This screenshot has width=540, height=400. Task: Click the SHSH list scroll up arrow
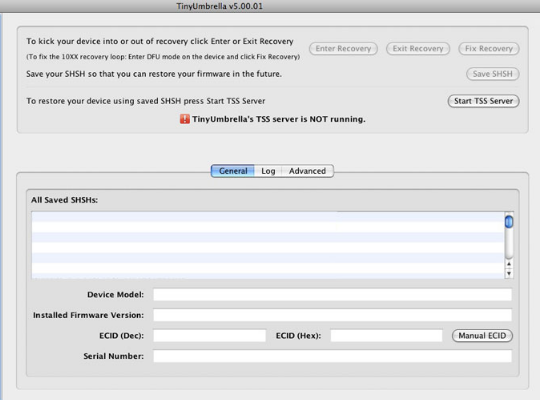tap(509, 264)
